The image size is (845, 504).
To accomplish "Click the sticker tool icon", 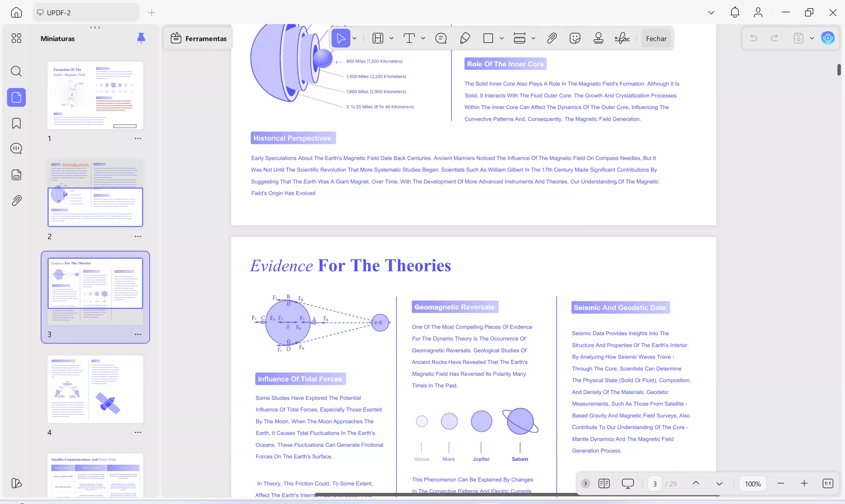I will [575, 38].
